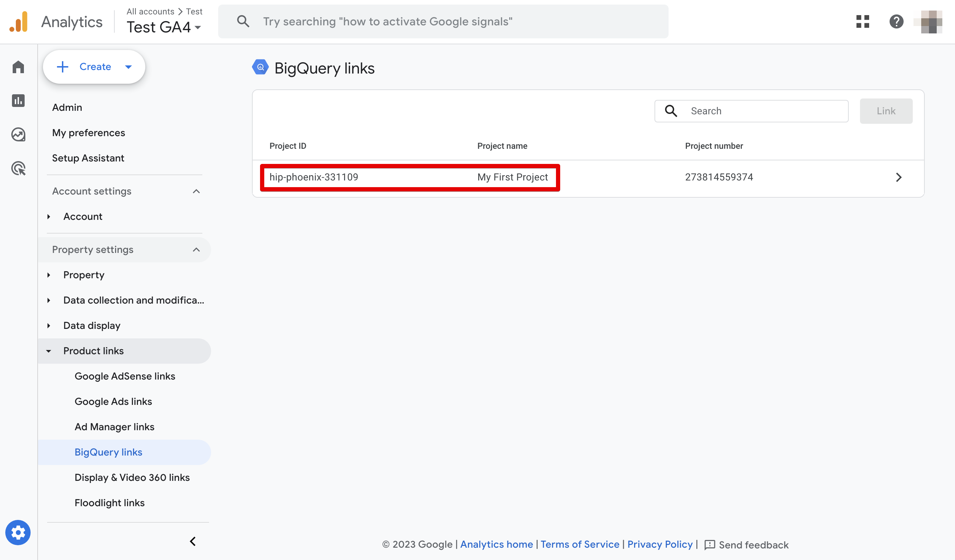Open Explore via the compass icon
Viewport: 955px width, 560px height.
pyautogui.click(x=18, y=134)
